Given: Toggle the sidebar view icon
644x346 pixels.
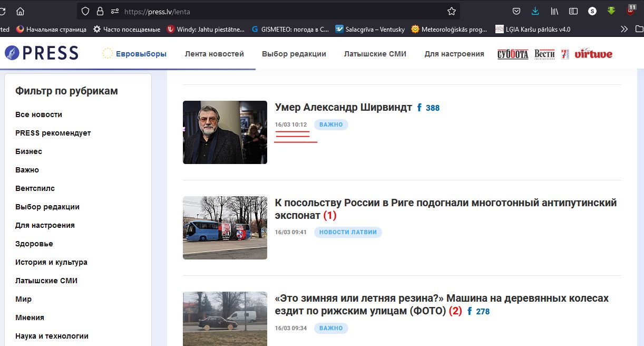Looking at the screenshot, I should pos(573,11).
